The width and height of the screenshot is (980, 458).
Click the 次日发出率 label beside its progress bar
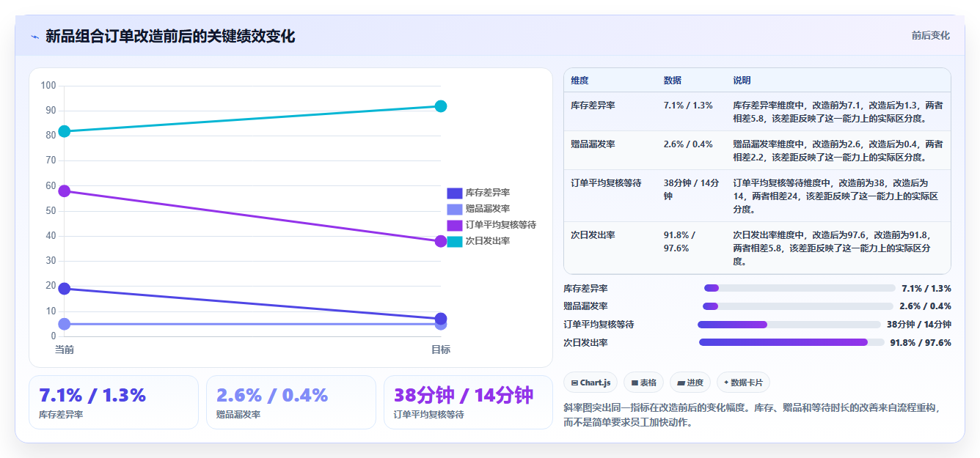(585, 342)
